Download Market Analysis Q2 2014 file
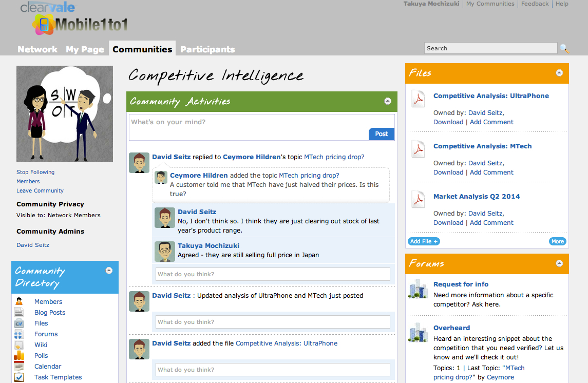Image resolution: width=588 pixels, height=383 pixels. [448, 222]
